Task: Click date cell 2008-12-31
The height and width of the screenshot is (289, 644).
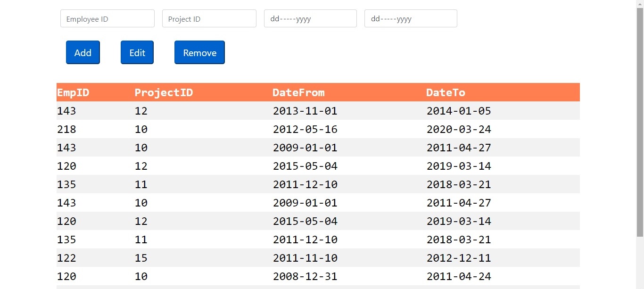Action: [x=305, y=276]
